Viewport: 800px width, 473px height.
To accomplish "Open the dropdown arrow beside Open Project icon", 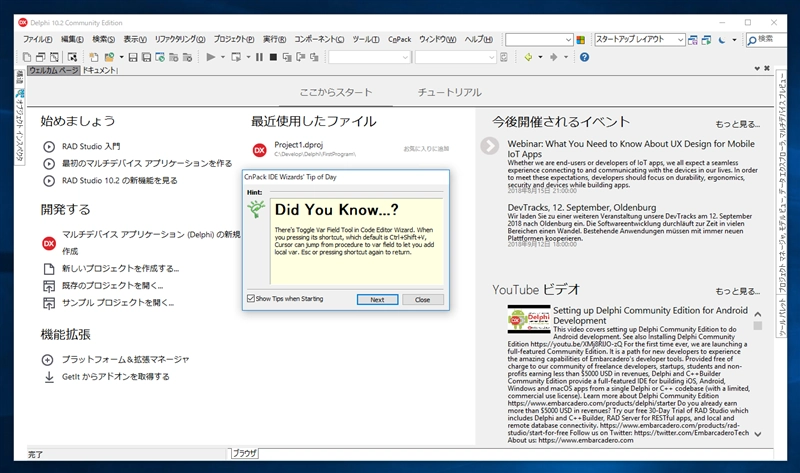I will pos(121,57).
